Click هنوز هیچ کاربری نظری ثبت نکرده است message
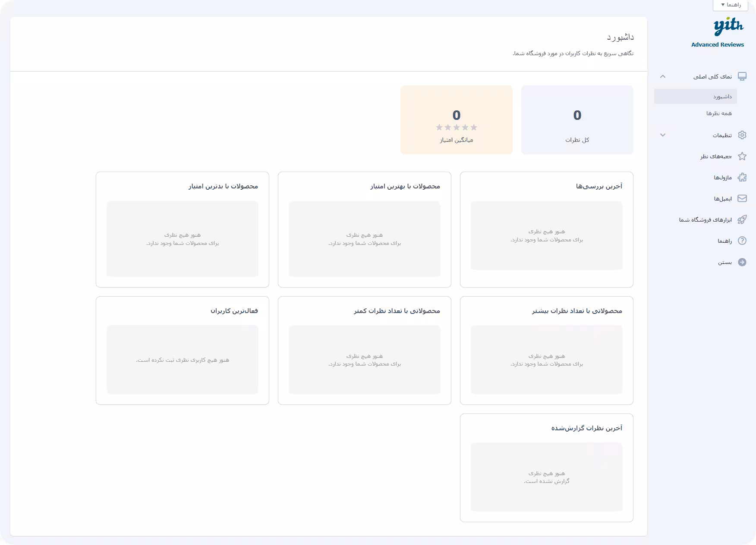 point(183,360)
